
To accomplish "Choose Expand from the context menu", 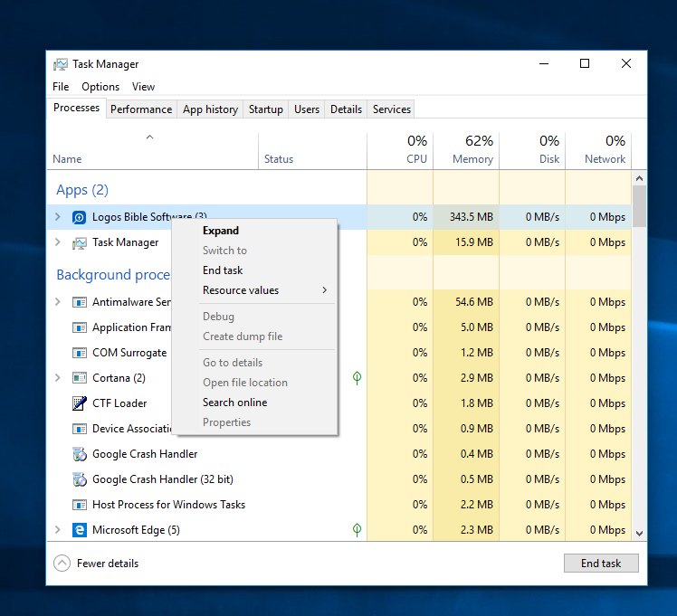I will pyautogui.click(x=254, y=231).
